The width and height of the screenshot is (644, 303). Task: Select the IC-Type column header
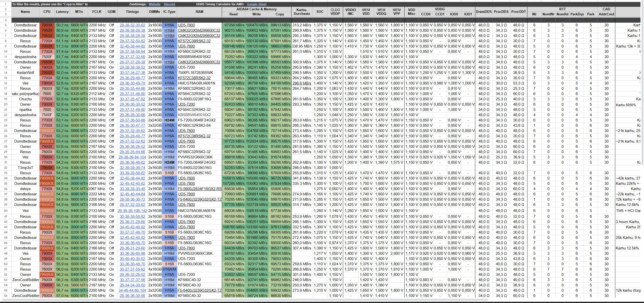169,12
